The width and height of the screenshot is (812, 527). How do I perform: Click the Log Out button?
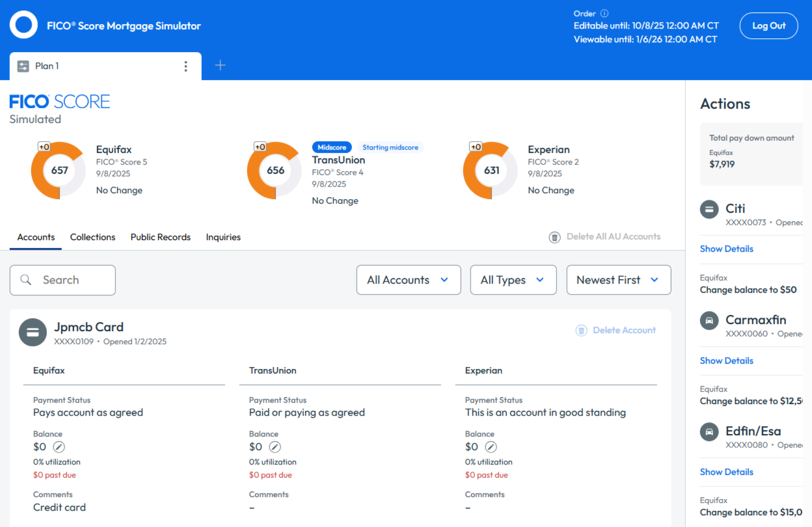point(769,26)
